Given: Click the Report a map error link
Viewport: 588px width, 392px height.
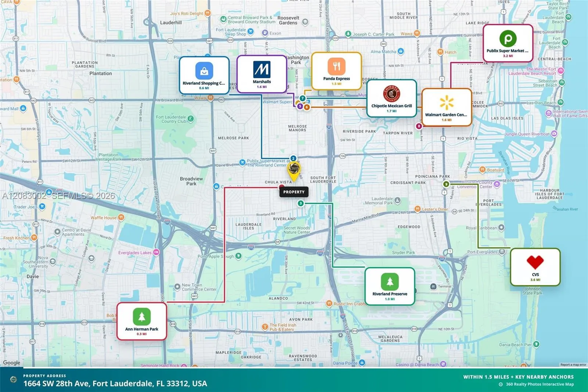Looking at the screenshot, I should click(x=573, y=365).
